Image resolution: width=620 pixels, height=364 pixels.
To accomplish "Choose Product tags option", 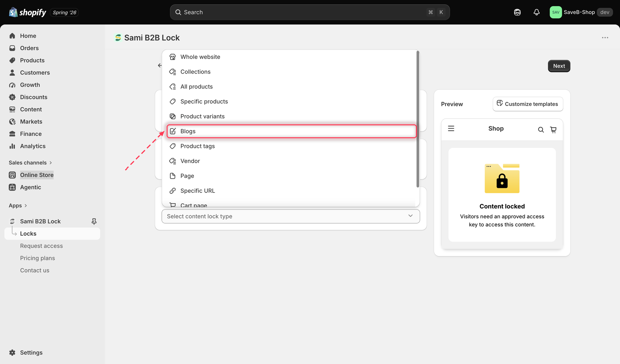I will pyautogui.click(x=291, y=146).
